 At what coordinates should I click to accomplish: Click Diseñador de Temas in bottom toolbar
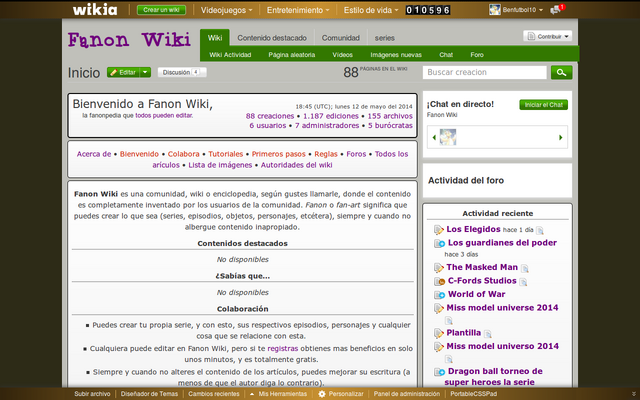[x=149, y=394]
